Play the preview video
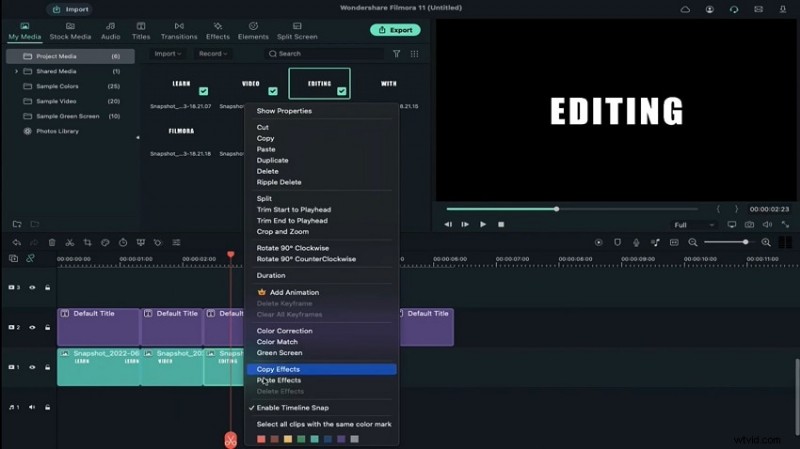Viewport: 800px width, 449px height. [483, 224]
